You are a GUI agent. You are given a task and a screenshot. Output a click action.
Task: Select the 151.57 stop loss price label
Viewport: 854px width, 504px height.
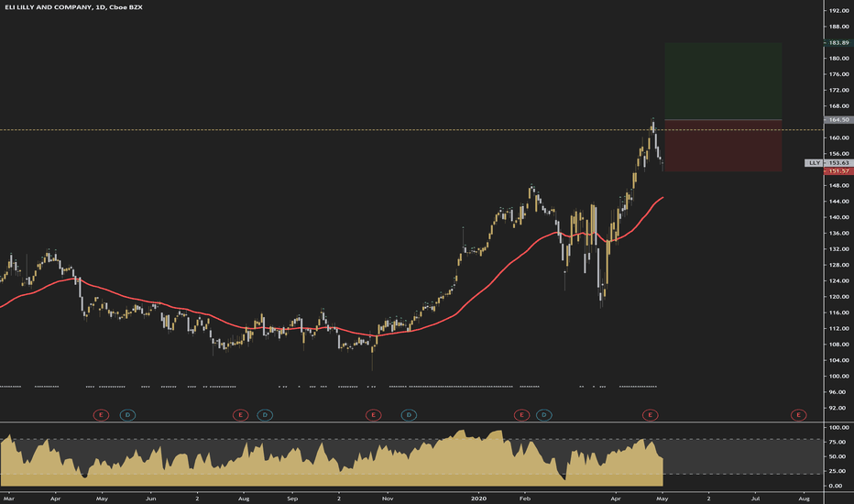838,171
